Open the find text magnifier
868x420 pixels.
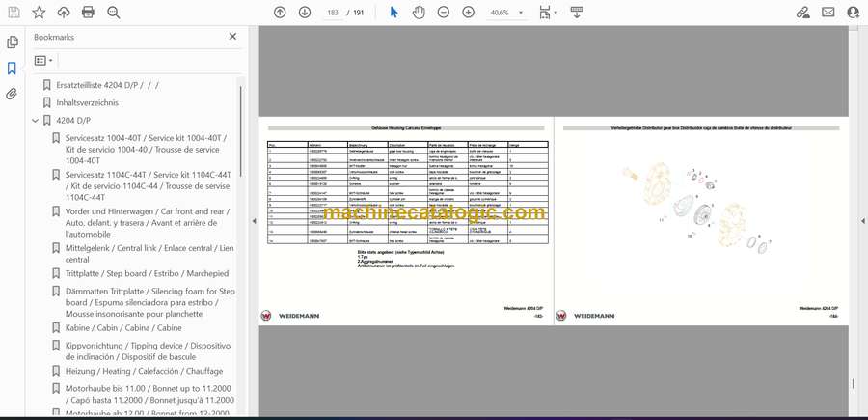tap(114, 13)
